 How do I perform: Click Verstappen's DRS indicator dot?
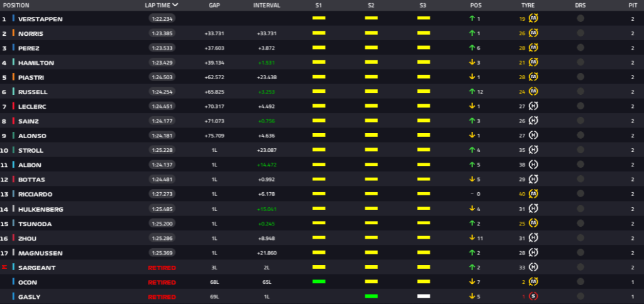click(x=580, y=18)
